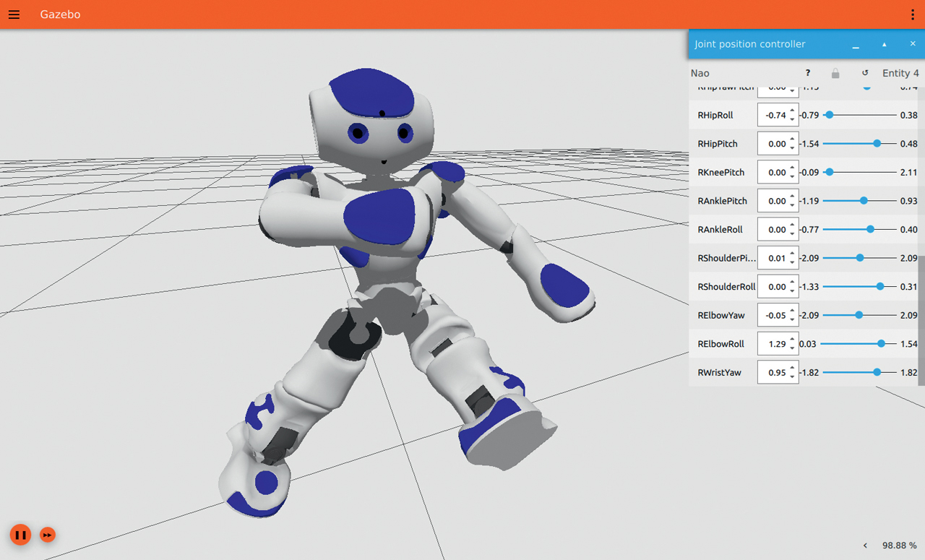Pause the simulation
Screen dimensions: 925x560
[20, 535]
